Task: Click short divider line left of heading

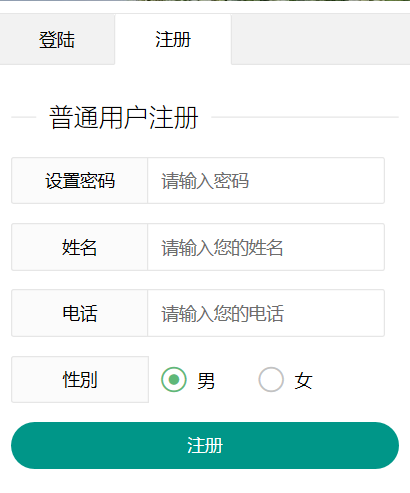Action: coord(24,117)
